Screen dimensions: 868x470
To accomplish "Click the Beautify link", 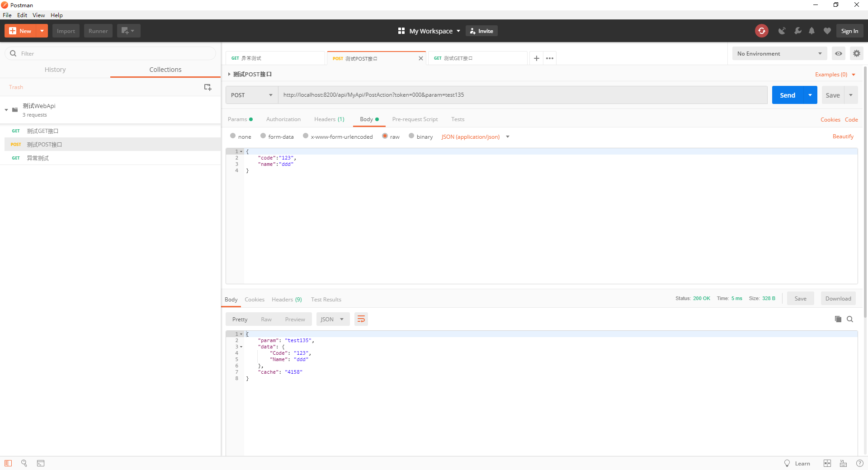I will (x=843, y=136).
